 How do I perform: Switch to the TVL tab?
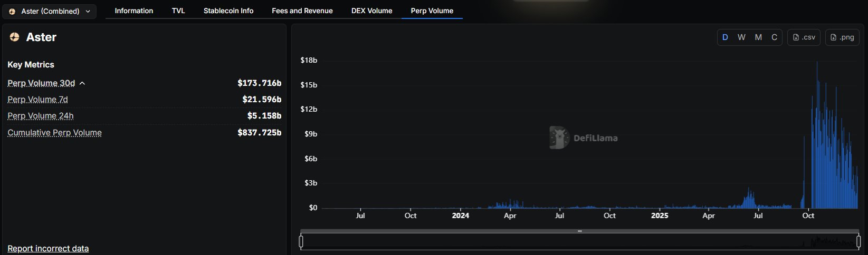point(178,11)
